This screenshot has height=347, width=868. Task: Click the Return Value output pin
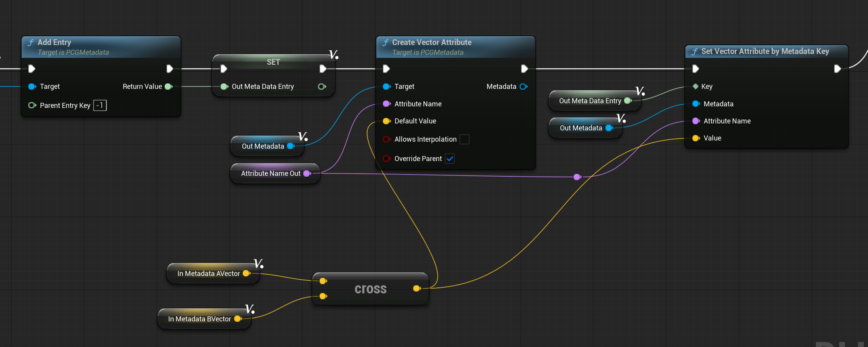pyautogui.click(x=169, y=87)
